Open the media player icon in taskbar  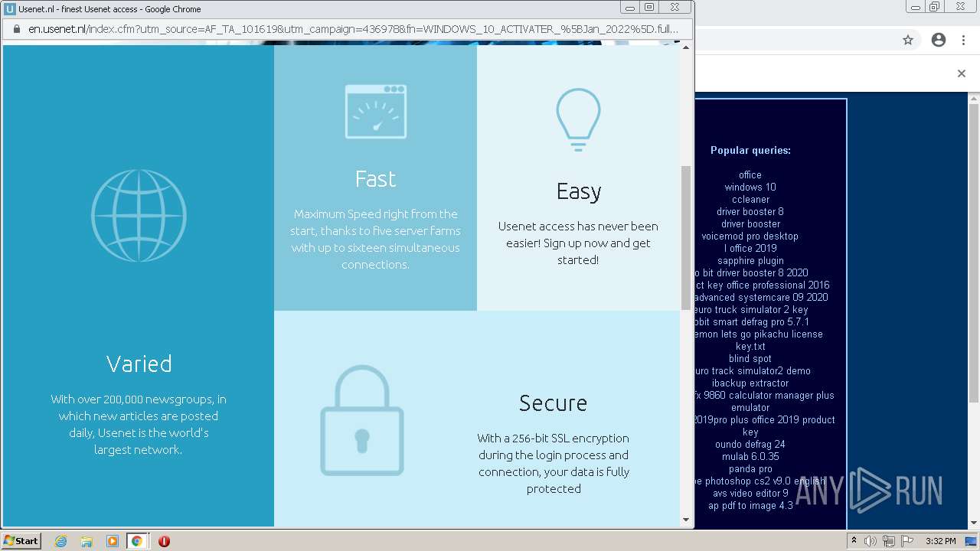click(113, 541)
